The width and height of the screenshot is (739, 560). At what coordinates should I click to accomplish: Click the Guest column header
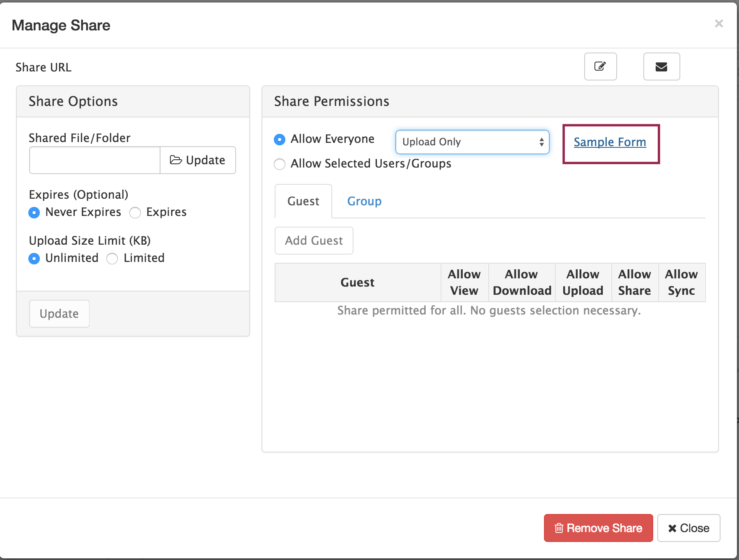tap(358, 282)
